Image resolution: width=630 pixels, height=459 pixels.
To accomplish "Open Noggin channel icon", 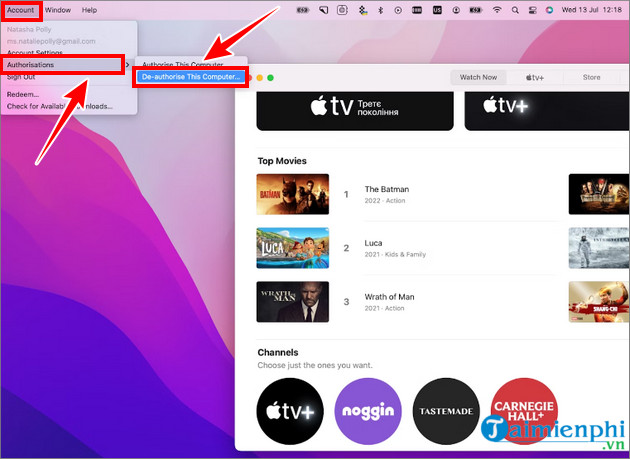I will 368,411.
